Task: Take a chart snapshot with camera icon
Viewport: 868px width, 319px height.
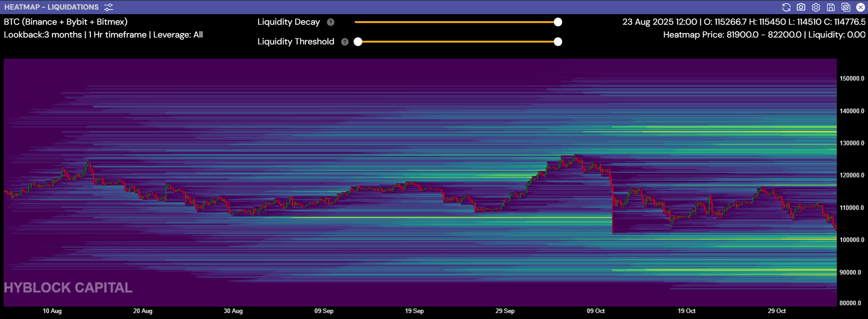Action: pos(801,7)
